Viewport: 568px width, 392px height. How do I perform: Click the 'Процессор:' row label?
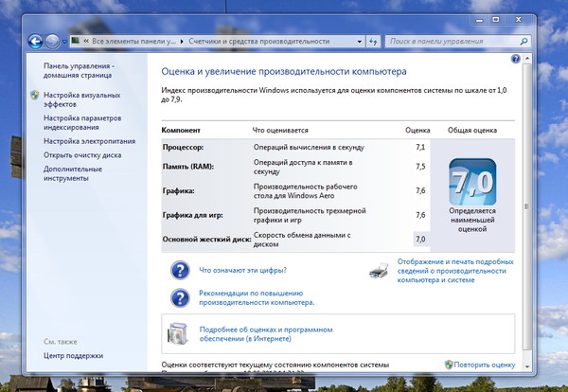[183, 148]
